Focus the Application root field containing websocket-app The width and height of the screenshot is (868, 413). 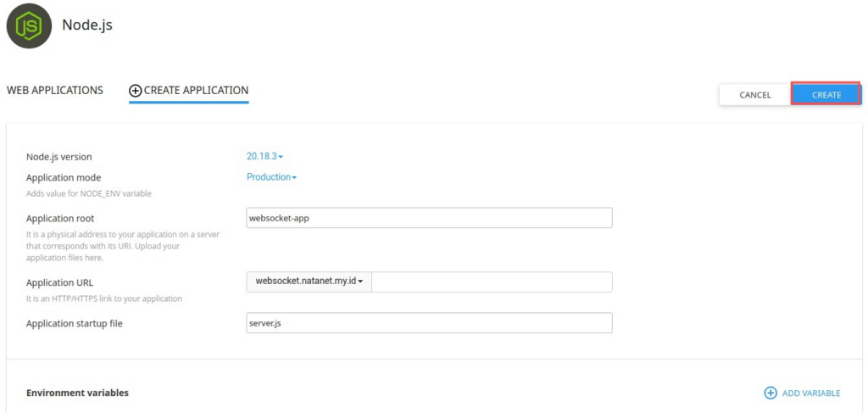(x=429, y=218)
